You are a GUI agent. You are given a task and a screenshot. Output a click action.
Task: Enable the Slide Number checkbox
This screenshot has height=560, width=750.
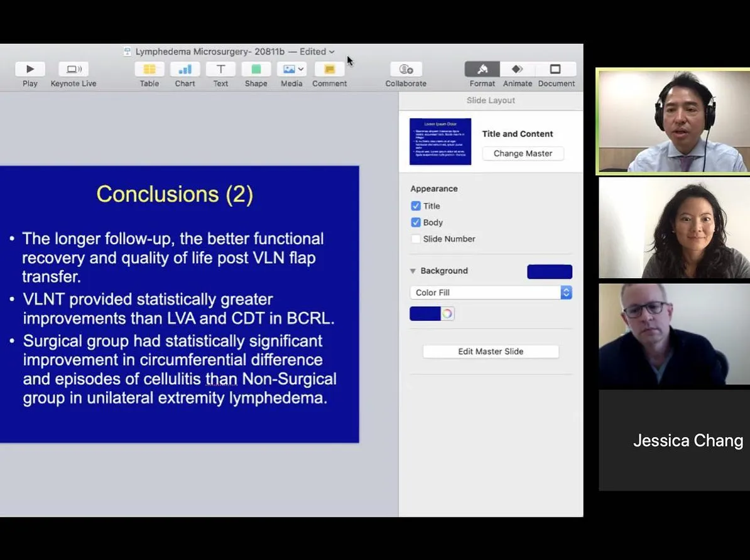pos(416,239)
